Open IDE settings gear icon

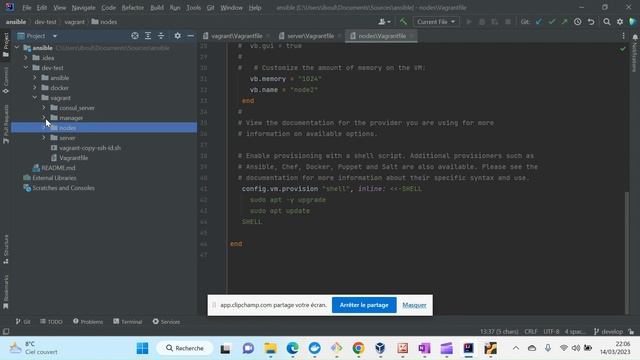[620, 22]
